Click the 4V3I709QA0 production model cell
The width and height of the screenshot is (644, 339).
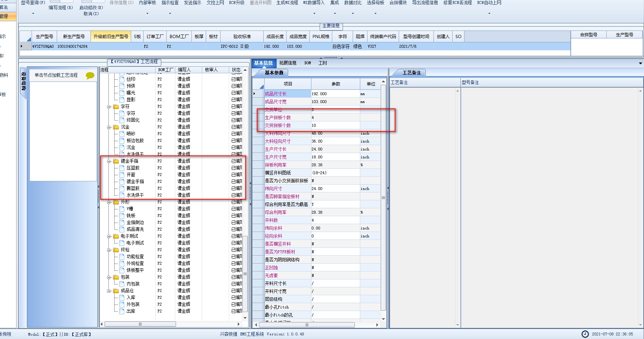pos(43,46)
